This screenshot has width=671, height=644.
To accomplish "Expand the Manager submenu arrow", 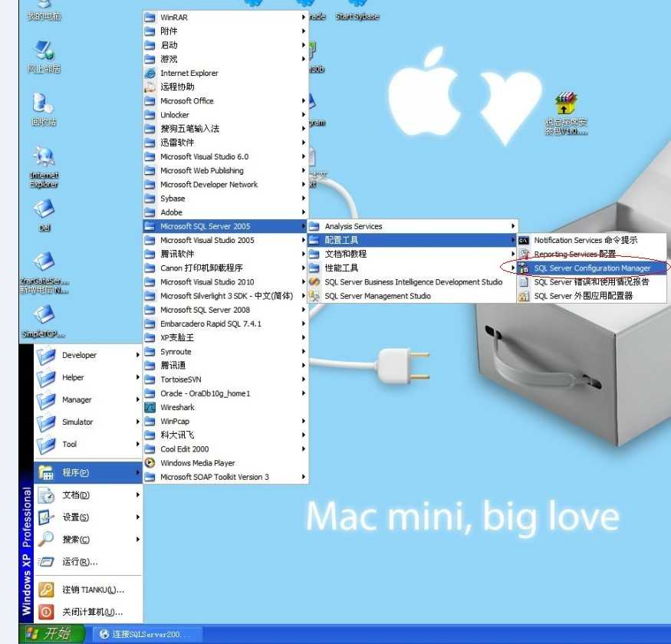I will point(137,399).
